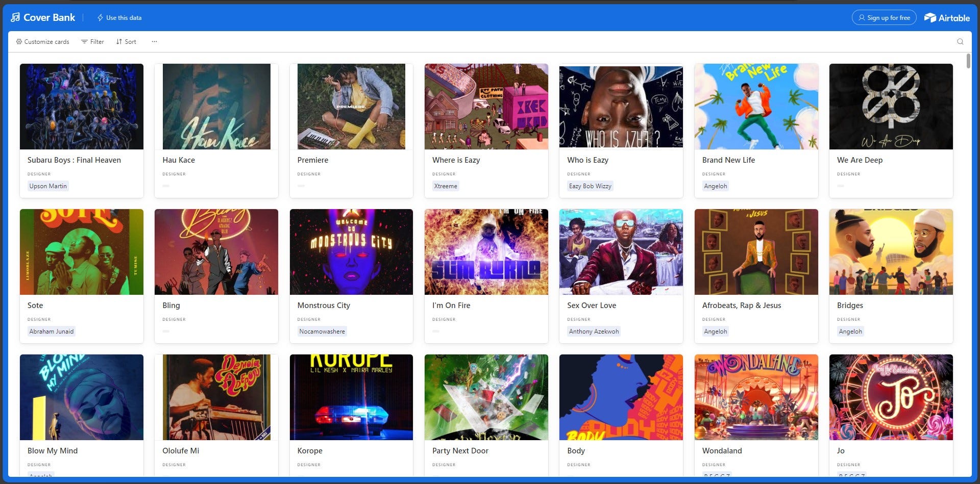Click the Anthony Azekwoh designer tag

coord(594,332)
